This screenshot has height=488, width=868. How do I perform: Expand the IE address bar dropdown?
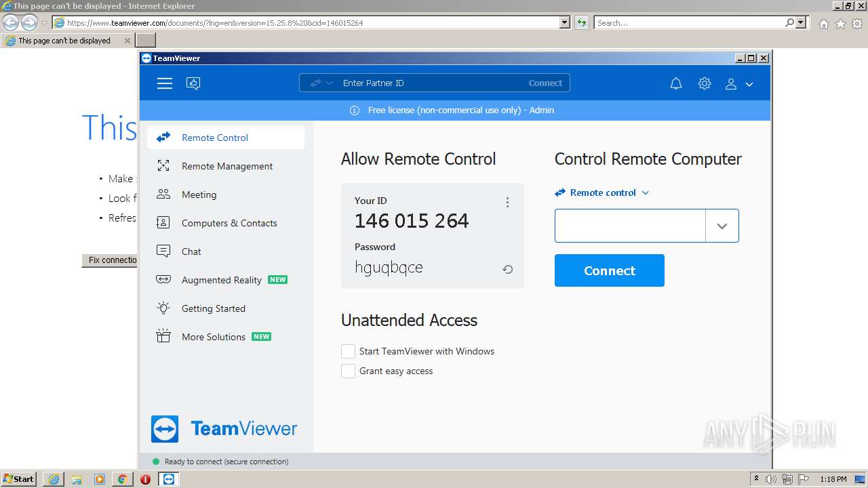(565, 22)
